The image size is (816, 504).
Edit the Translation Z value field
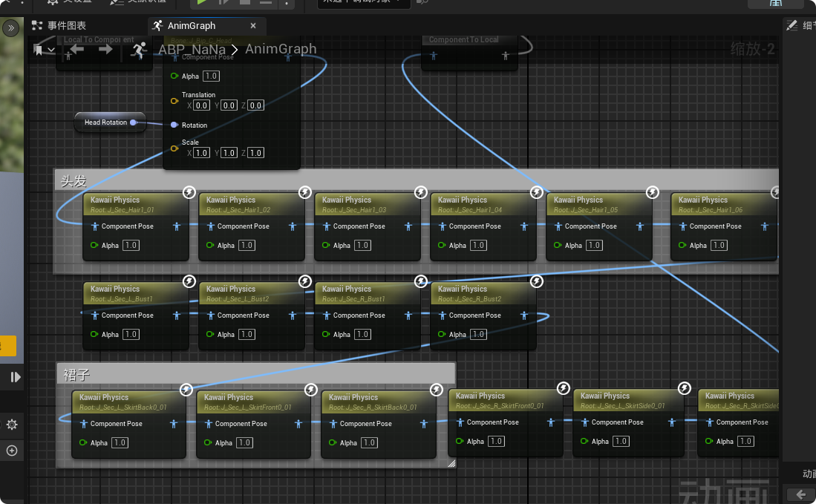(x=255, y=105)
